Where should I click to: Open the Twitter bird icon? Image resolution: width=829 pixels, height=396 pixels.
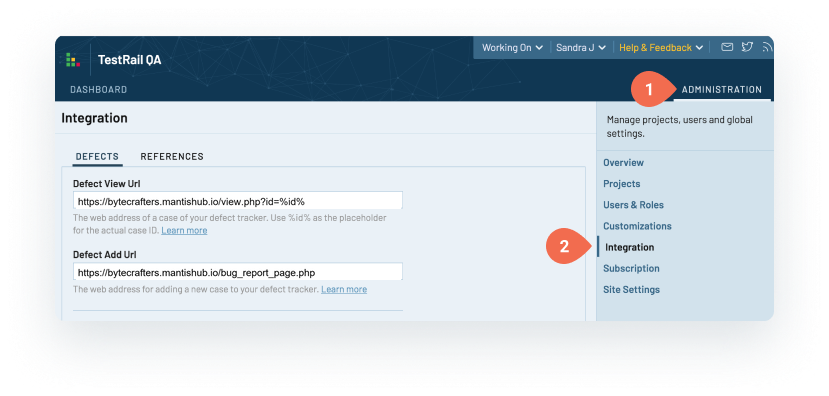[x=747, y=47]
